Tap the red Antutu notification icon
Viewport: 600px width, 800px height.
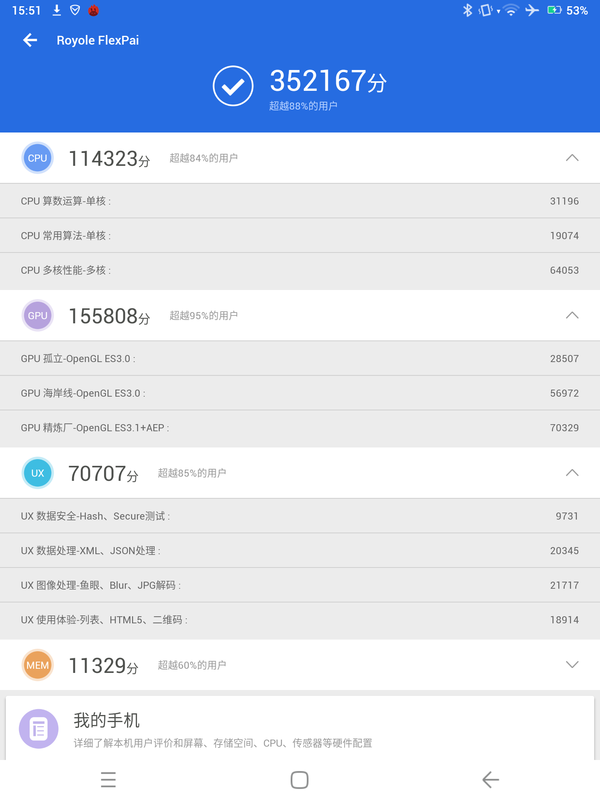[x=93, y=10]
